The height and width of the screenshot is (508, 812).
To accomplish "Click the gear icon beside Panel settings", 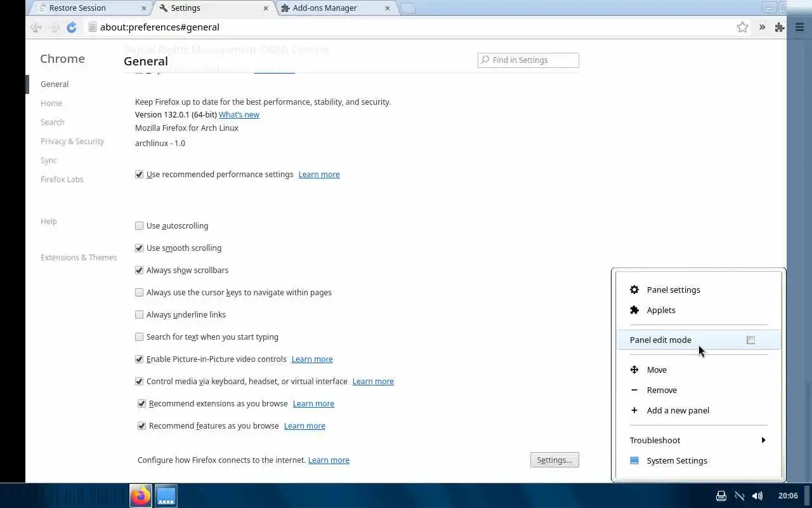I will tap(634, 290).
